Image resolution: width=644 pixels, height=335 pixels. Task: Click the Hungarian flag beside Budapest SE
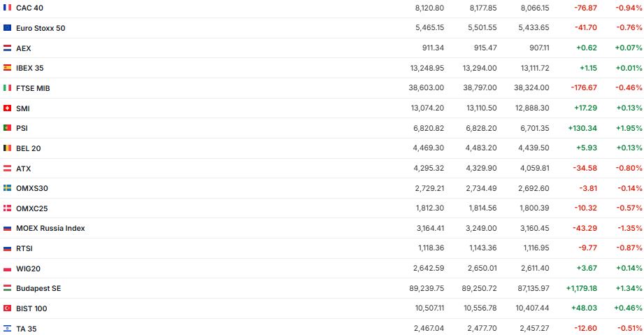click(x=7, y=288)
